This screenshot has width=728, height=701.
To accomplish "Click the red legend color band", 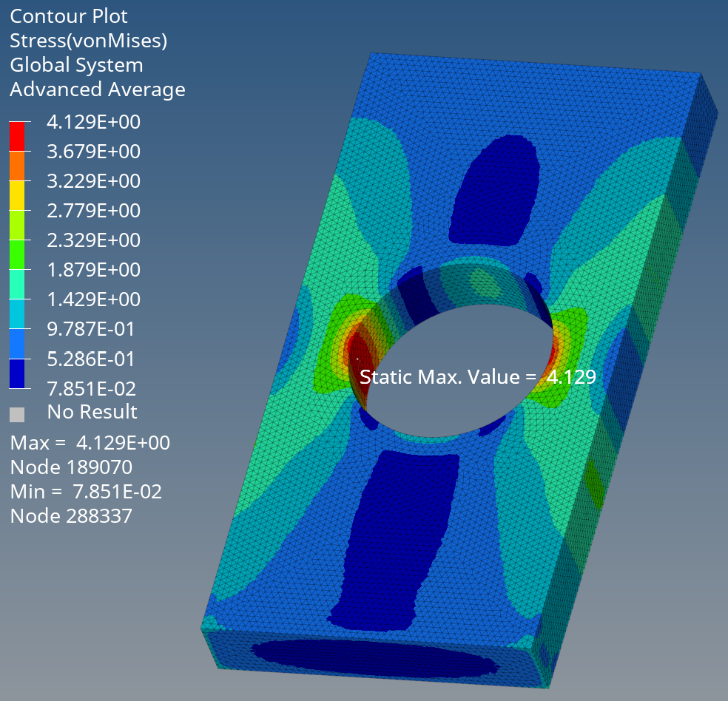I will 17,136.
